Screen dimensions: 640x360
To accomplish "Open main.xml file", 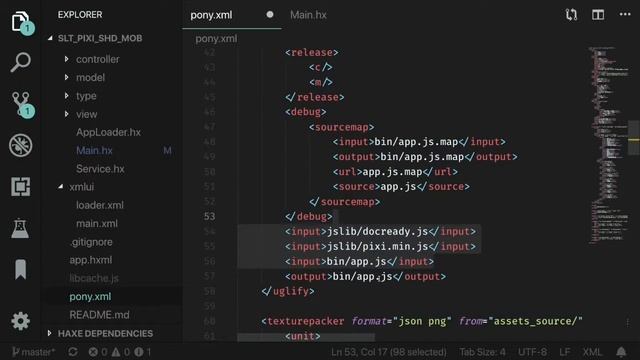I will click(97, 224).
